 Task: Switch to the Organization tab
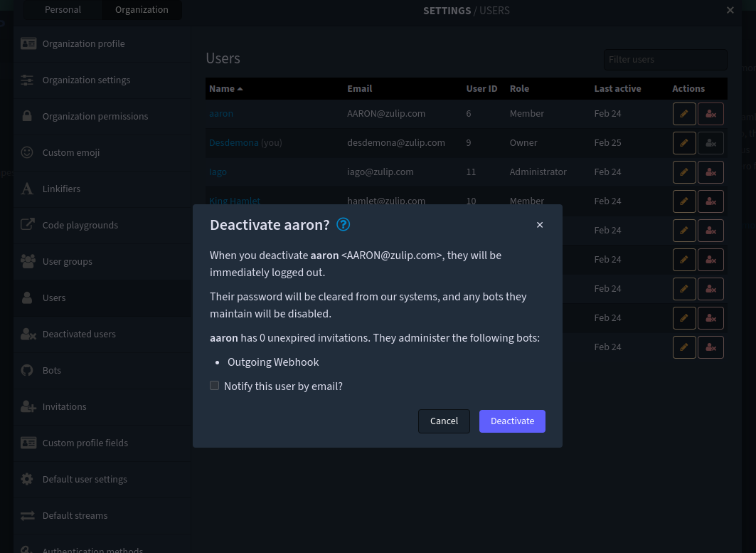point(142,9)
